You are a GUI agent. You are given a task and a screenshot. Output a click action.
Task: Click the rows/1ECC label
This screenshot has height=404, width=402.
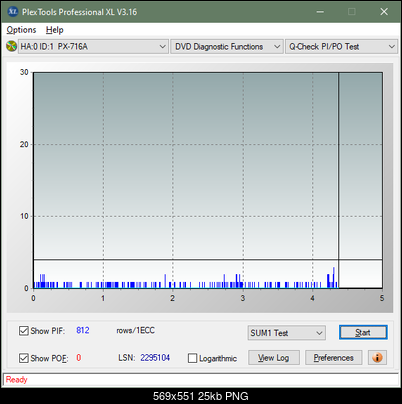point(135,330)
